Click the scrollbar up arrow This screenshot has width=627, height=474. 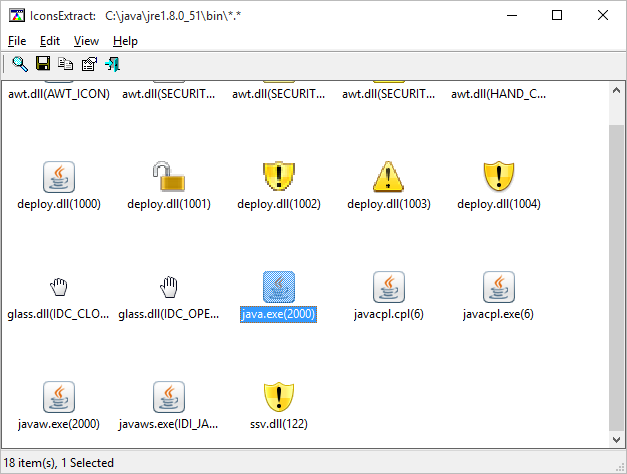point(616,91)
